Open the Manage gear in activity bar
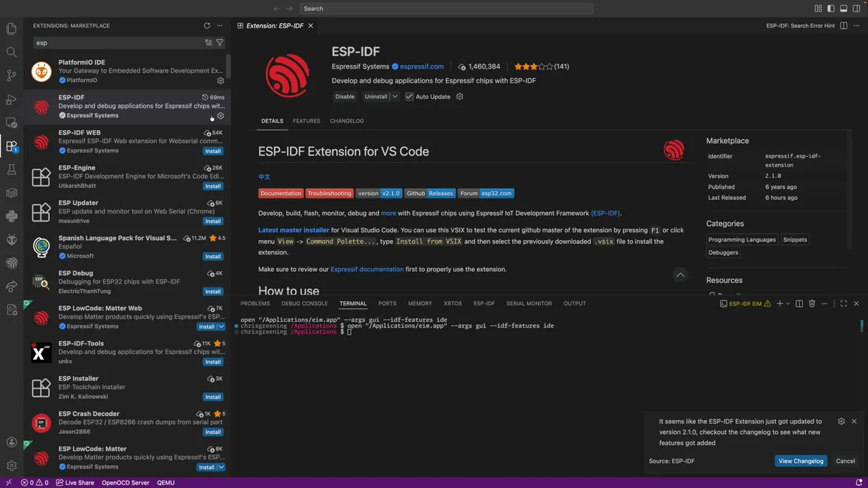This screenshot has width=868, height=488. (12, 466)
